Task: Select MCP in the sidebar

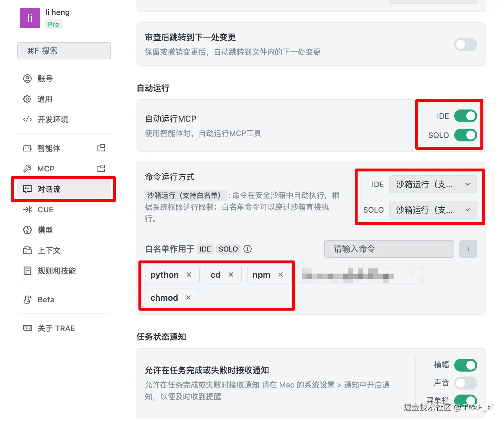Action: coord(64,169)
